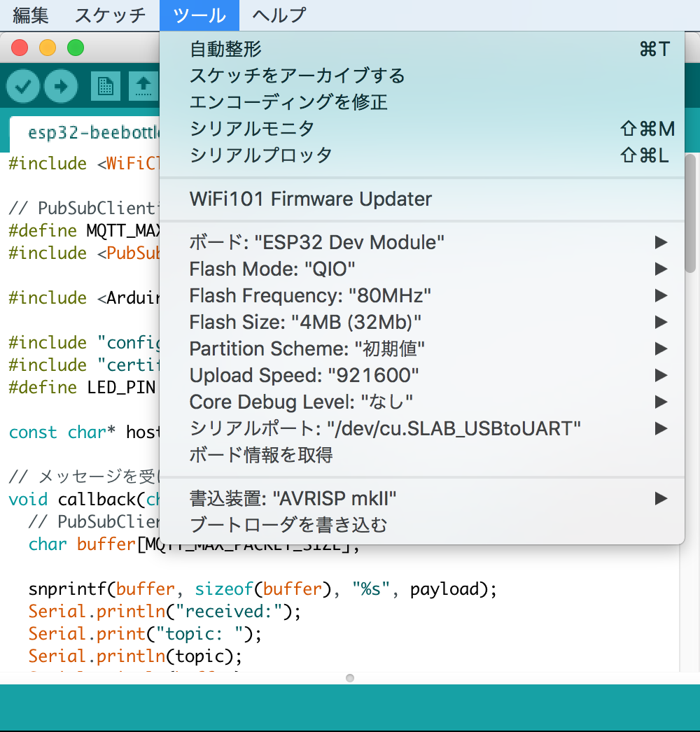This screenshot has height=732, width=700.
Task: Click the void callback function line
Action: (85, 500)
